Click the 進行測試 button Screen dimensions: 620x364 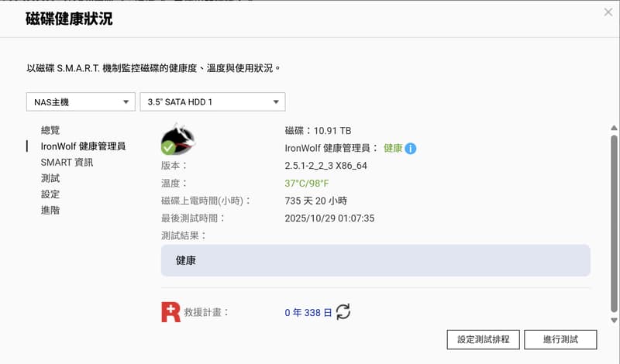(560, 339)
